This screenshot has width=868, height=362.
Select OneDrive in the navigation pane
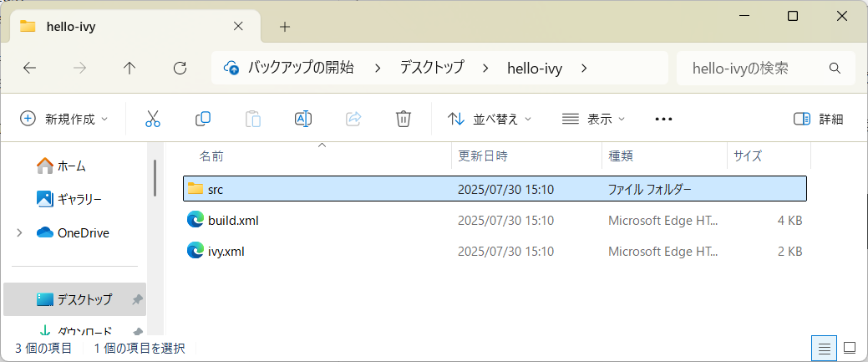(x=73, y=232)
